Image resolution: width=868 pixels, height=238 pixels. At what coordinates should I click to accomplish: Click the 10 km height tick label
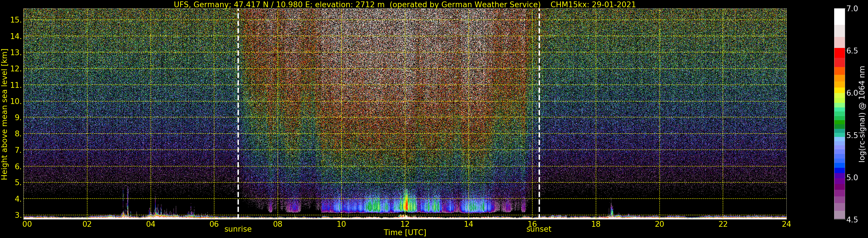(x=16, y=101)
